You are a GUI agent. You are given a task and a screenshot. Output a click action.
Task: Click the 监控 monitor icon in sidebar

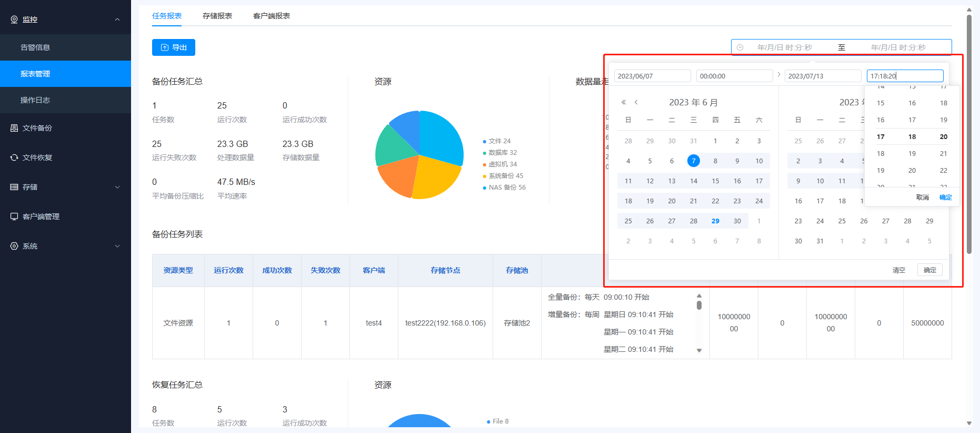pos(14,19)
